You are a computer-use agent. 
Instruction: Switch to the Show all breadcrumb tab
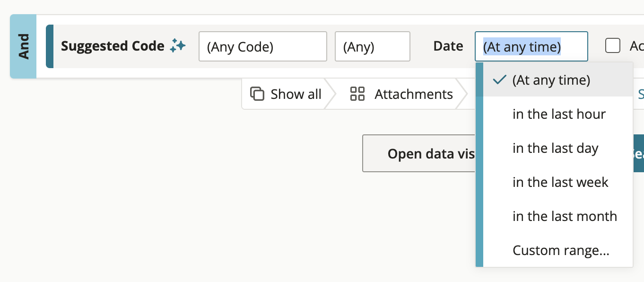coord(286,94)
